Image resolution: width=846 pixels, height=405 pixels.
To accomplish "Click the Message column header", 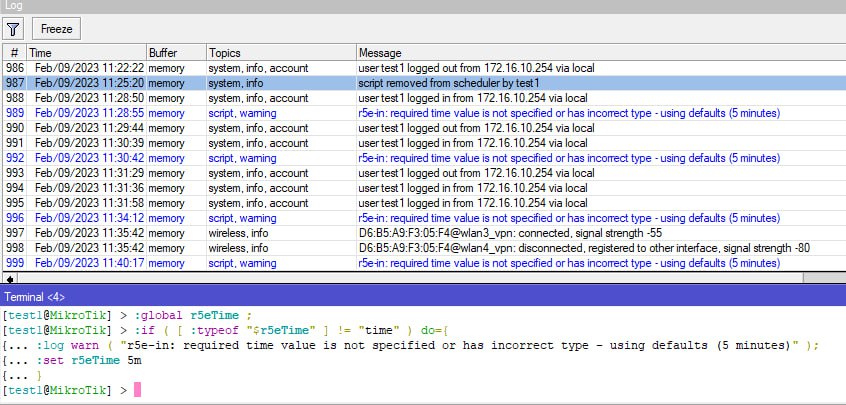I will click(601, 53).
